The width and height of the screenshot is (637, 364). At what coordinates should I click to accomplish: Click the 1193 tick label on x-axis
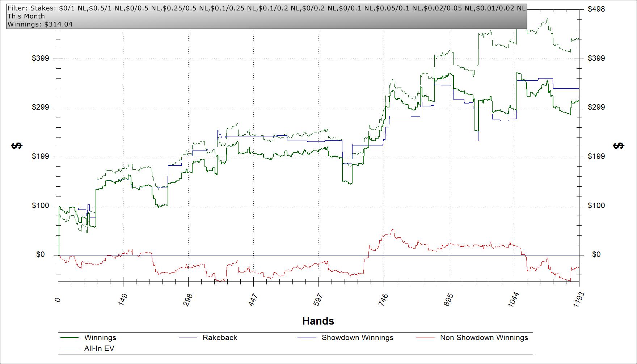578,300
